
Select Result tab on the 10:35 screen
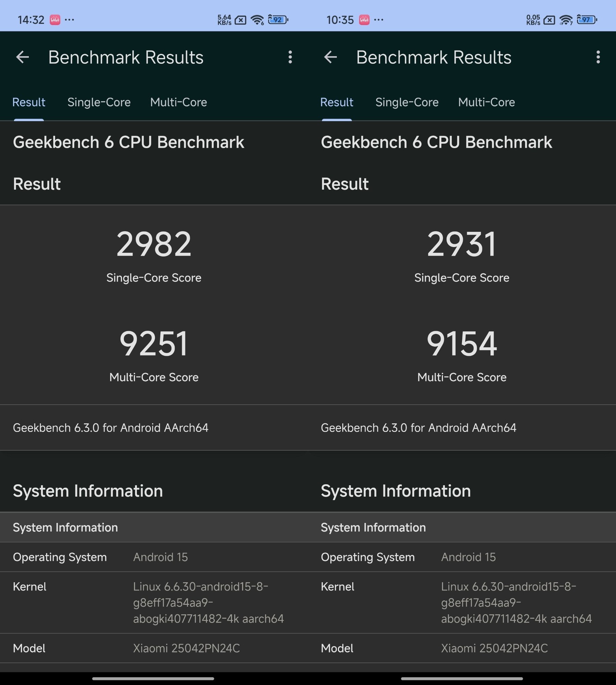click(337, 102)
